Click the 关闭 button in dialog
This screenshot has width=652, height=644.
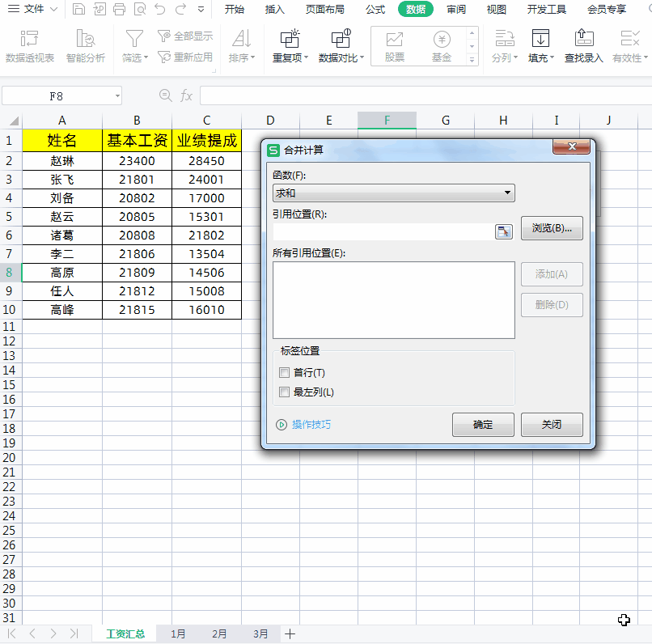pyautogui.click(x=552, y=425)
